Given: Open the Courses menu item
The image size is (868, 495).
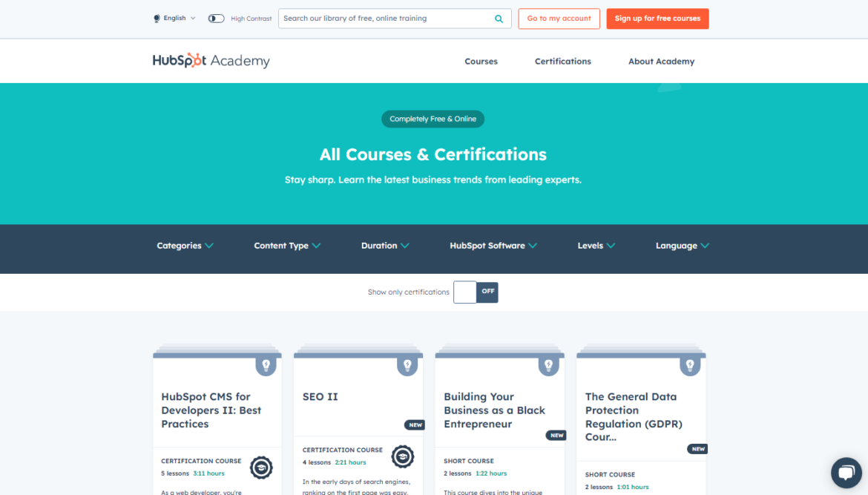Looking at the screenshot, I should 481,62.
